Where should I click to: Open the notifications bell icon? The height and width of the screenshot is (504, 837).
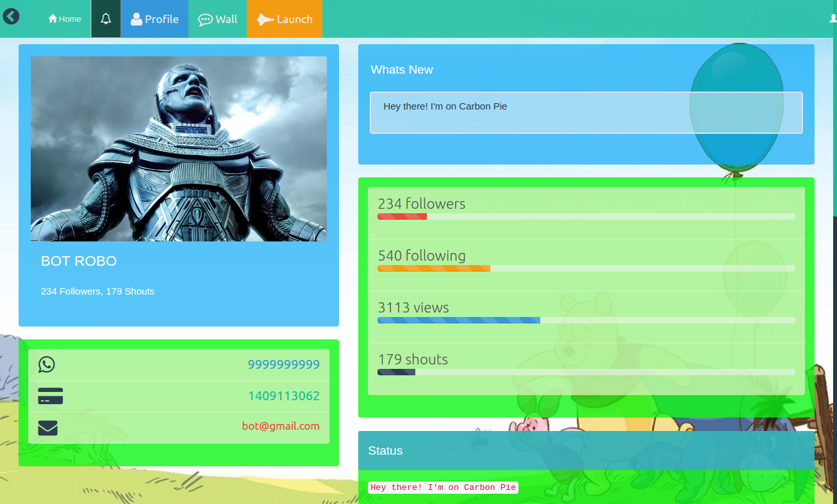(x=106, y=19)
